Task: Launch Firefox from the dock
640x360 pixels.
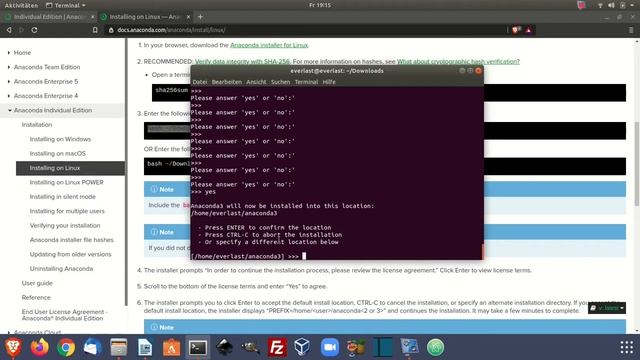Action: point(40,347)
